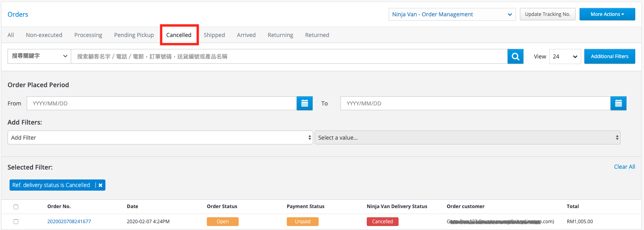The image size is (644, 230).
Task: Click the Order Status column header
Action: [222, 207]
